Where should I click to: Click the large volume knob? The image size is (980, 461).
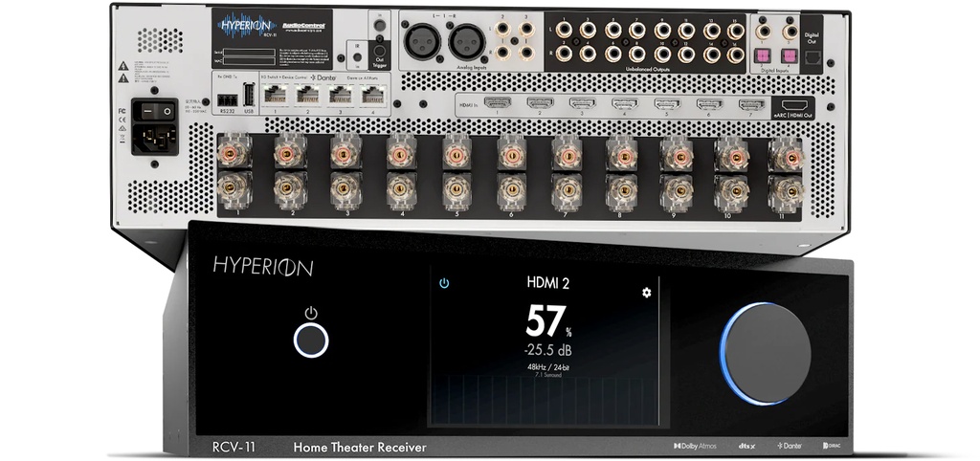765,354
